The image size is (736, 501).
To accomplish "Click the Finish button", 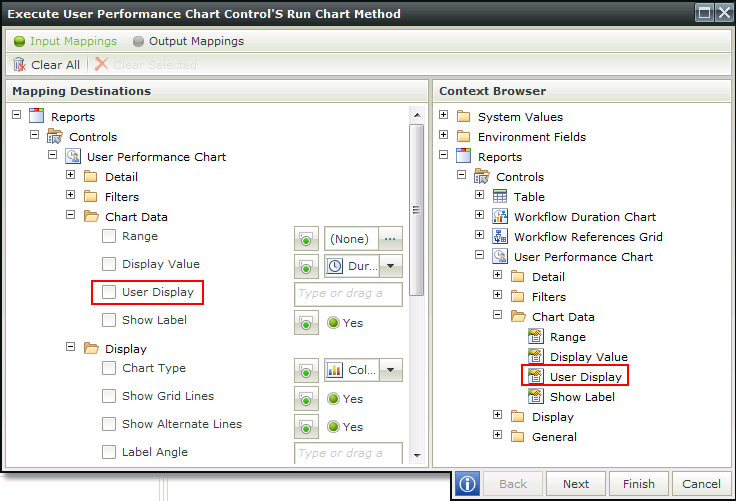I will 639,484.
